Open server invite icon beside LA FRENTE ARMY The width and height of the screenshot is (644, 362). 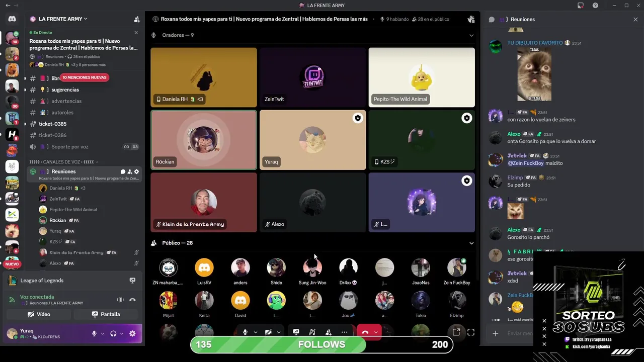pyautogui.click(x=137, y=19)
